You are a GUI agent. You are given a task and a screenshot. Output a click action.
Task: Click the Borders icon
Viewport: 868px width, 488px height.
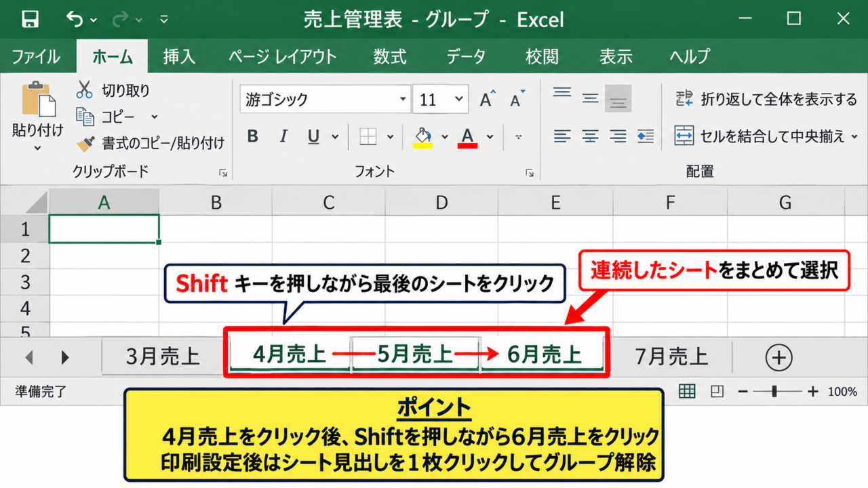point(368,136)
